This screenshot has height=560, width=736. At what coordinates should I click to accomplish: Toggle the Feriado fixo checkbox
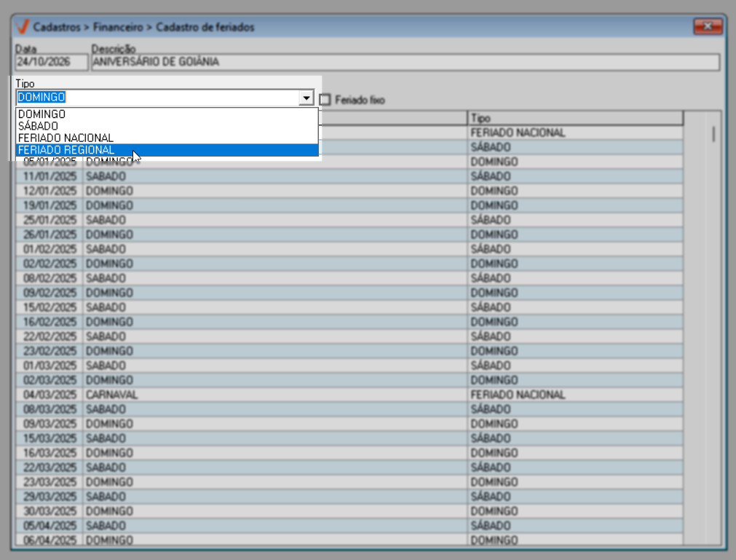click(325, 100)
